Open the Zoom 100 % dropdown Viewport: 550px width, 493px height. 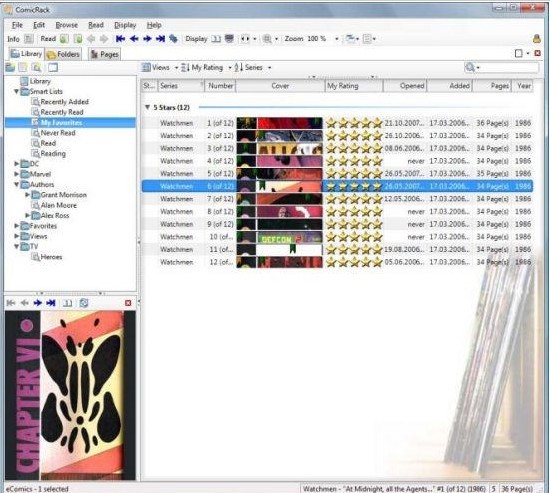point(336,39)
